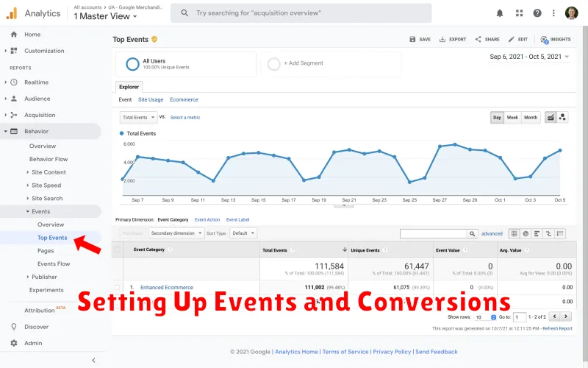Open Top Events in sidebar

pyautogui.click(x=52, y=238)
